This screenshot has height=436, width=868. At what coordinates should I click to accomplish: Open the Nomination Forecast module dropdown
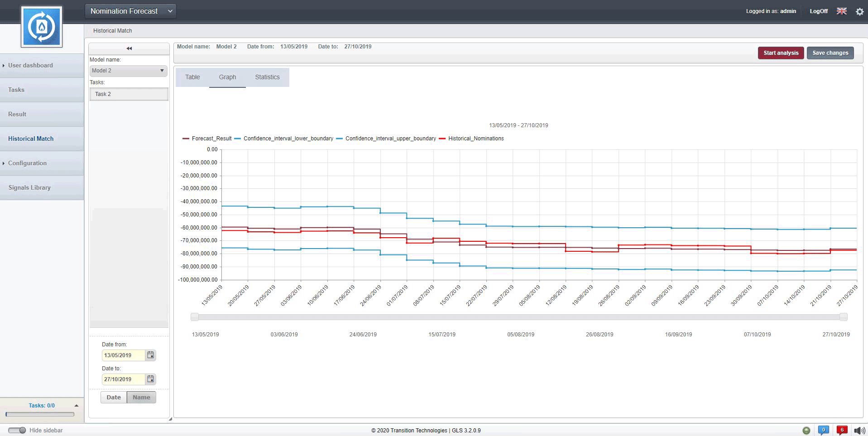pos(130,11)
